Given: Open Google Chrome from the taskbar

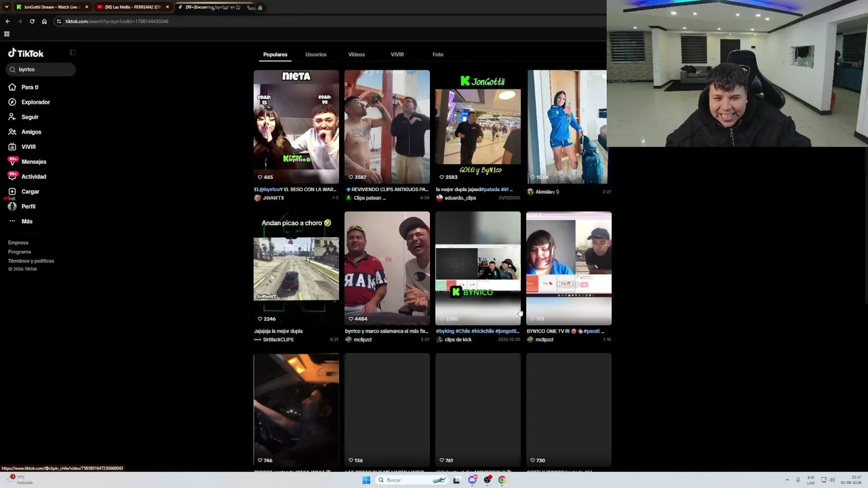Looking at the screenshot, I should coord(502,480).
